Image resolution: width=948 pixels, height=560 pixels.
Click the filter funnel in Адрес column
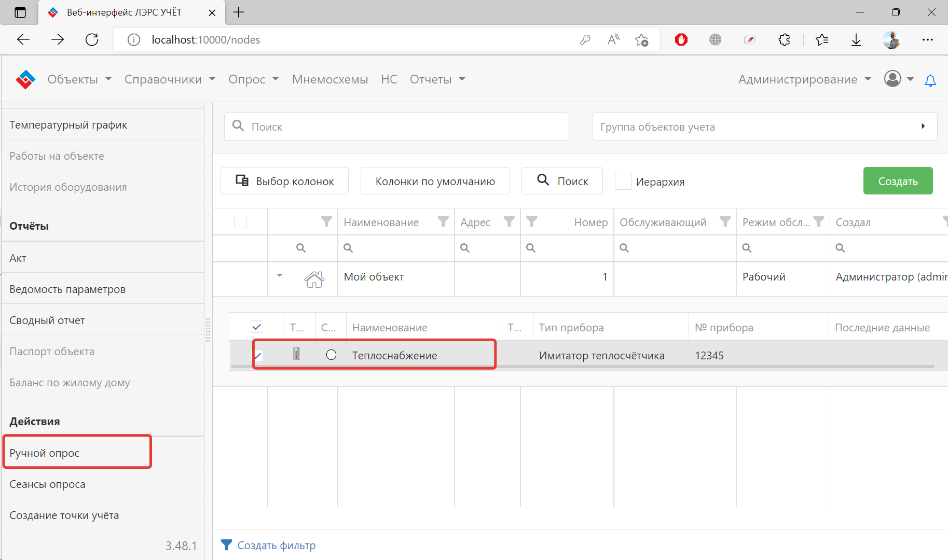coord(509,222)
